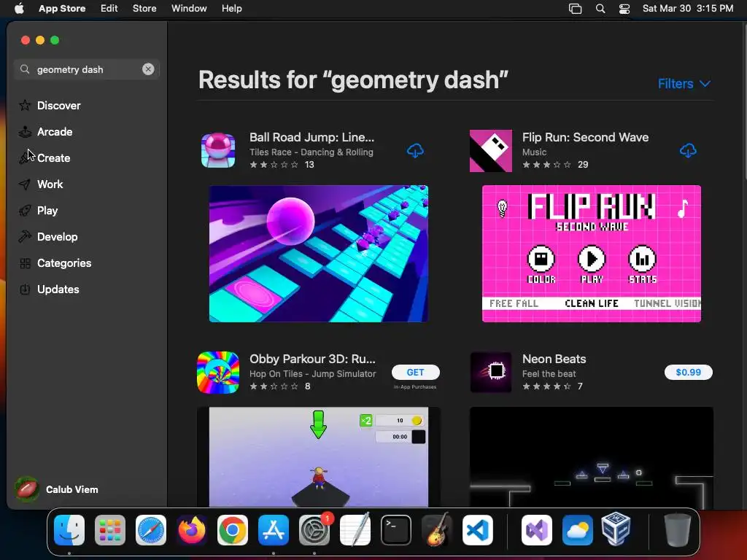747x560 pixels.
Task: View the Flip Run pink screenshot preview
Action: pos(591,254)
